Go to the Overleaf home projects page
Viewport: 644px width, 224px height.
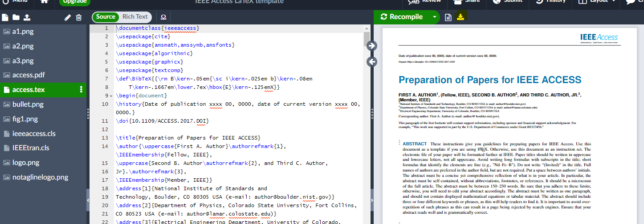[x=45, y=1]
